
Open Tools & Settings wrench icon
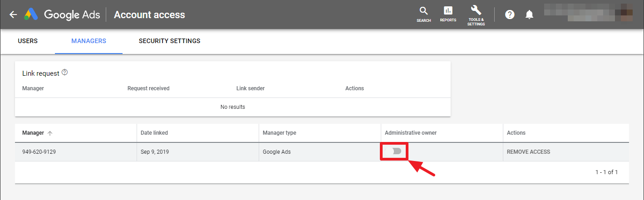pos(476,14)
